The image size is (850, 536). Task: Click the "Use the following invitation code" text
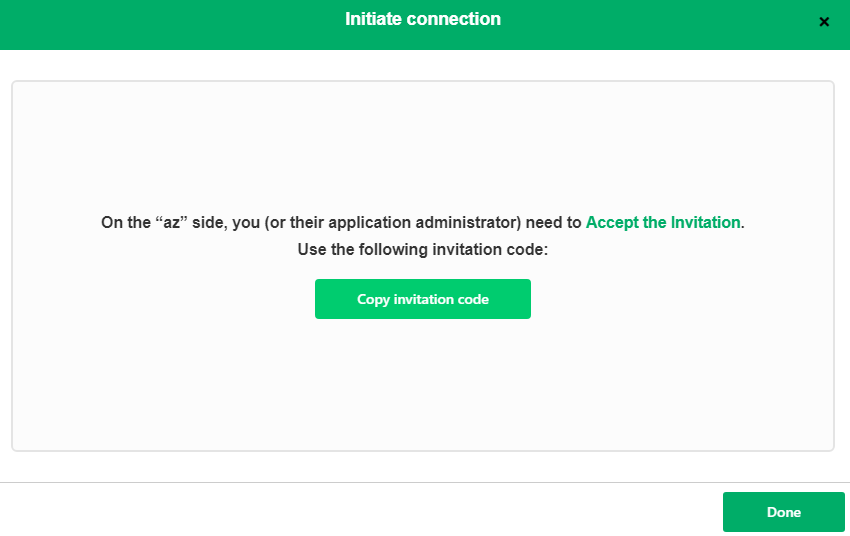[422, 249]
